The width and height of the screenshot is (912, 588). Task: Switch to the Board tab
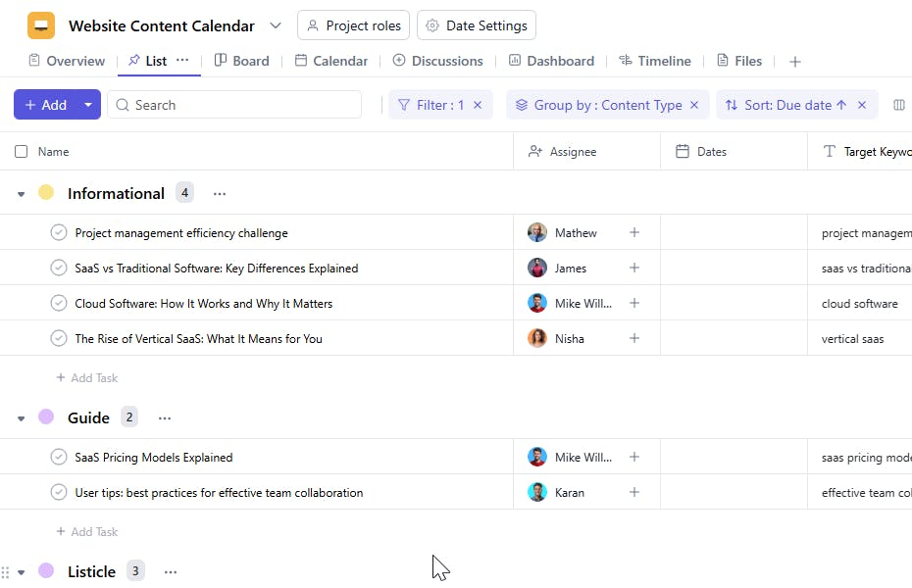pyautogui.click(x=241, y=61)
